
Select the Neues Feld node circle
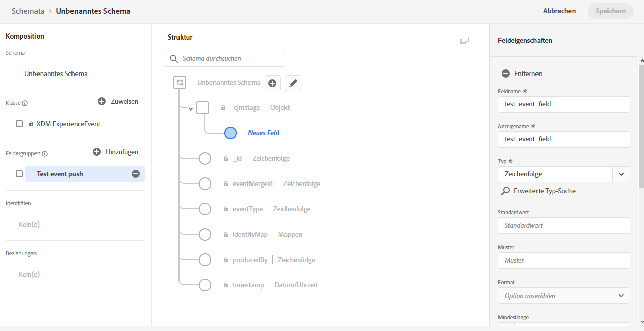tap(230, 133)
